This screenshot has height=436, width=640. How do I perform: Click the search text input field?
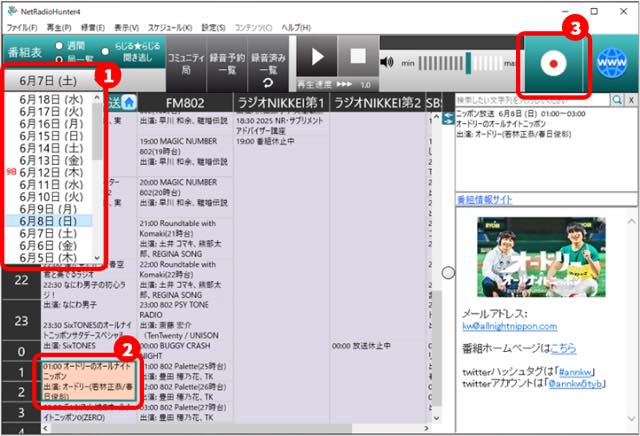tap(533, 100)
